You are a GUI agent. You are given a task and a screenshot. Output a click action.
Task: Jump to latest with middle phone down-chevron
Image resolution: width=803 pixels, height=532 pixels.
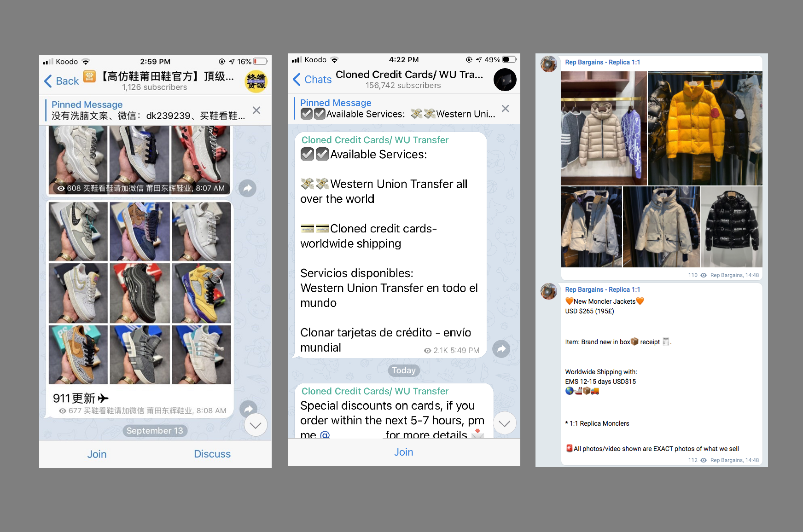coord(505,423)
